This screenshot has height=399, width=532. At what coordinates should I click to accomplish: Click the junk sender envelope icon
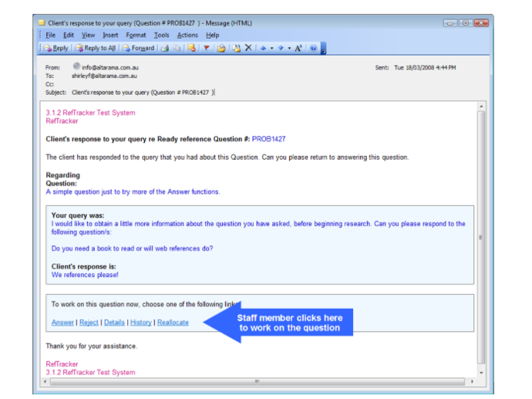192,48
